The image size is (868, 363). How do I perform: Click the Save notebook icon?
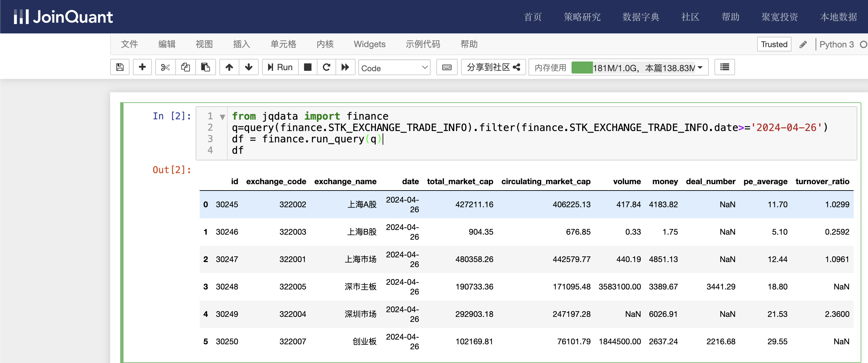pos(120,68)
